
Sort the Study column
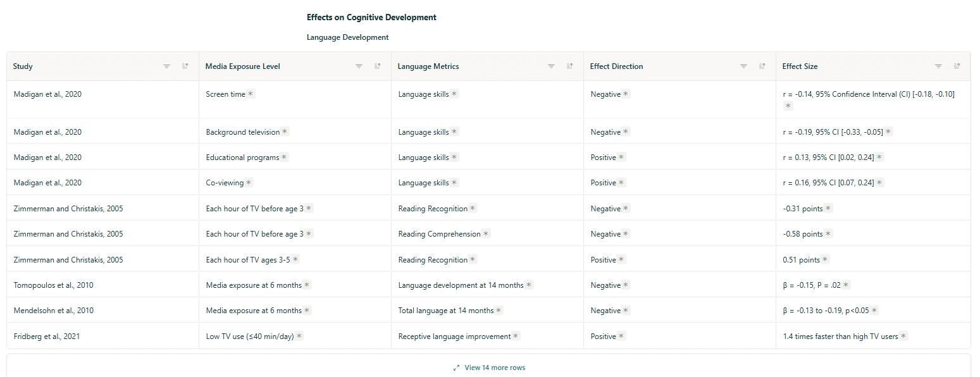tap(185, 66)
